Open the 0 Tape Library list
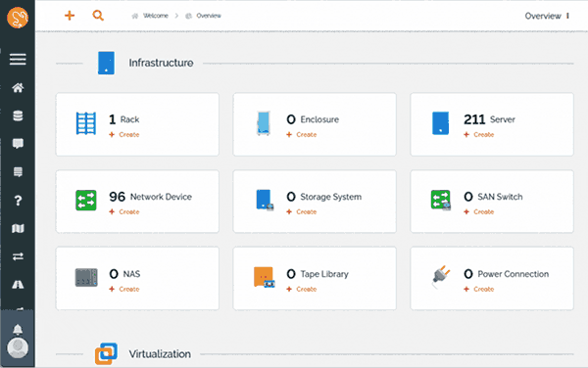Viewport: 588px width, 368px height. point(318,274)
